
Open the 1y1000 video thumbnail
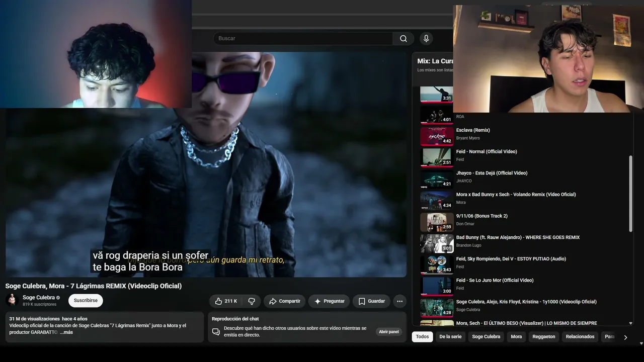[x=437, y=308]
